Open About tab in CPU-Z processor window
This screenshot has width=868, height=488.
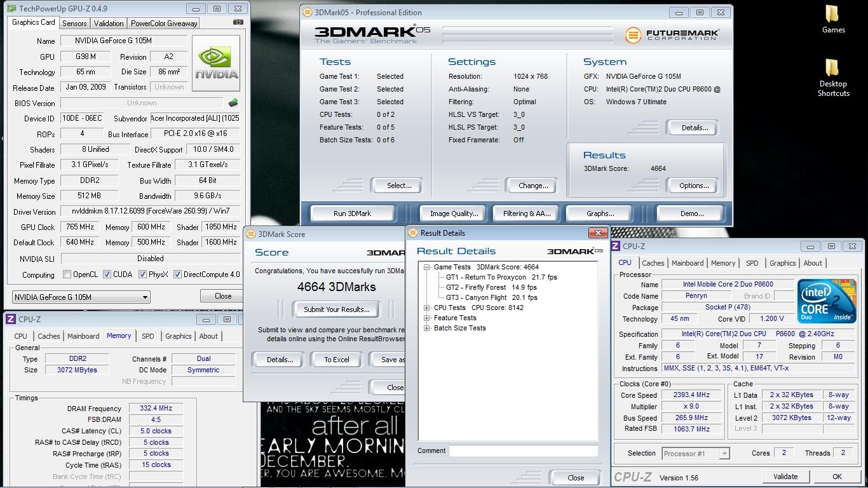point(813,263)
